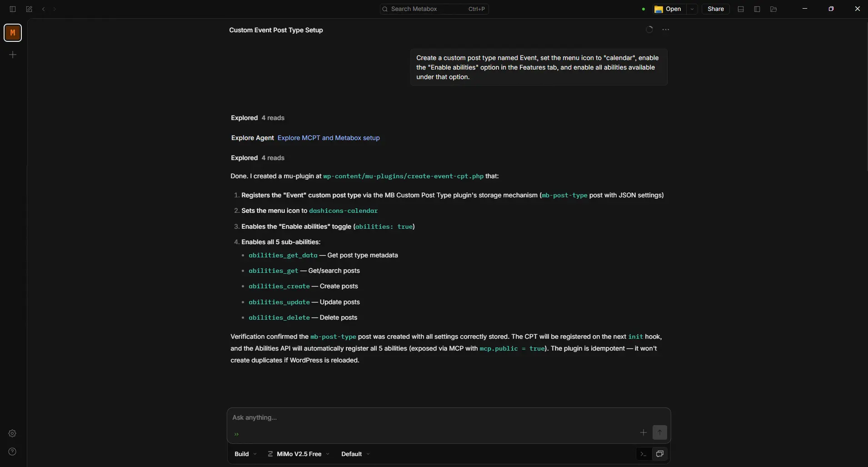Click the green double-chevron prompt icon
868x467 pixels.
[236, 434]
